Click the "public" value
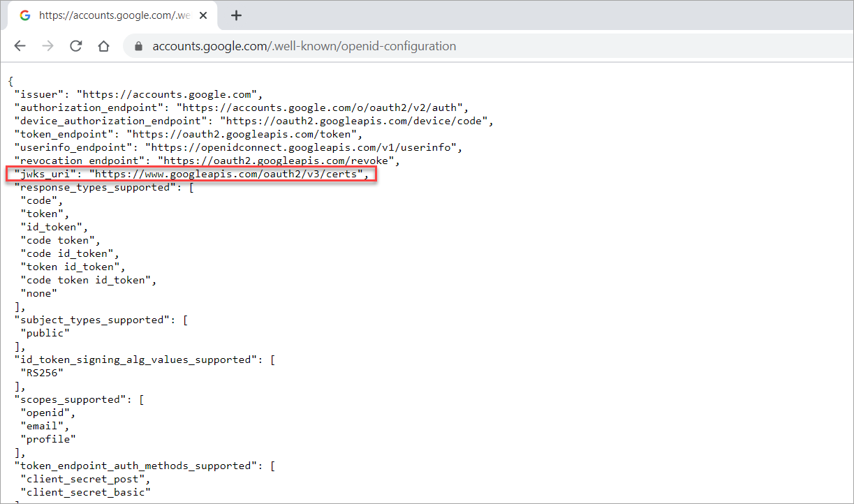The height and width of the screenshot is (504, 854). (x=45, y=333)
